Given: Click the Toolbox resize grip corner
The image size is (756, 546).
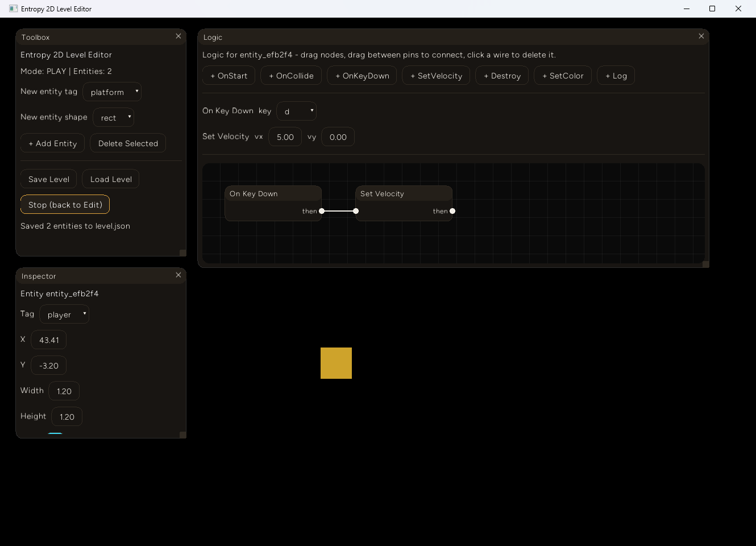Looking at the screenshot, I should point(182,253).
